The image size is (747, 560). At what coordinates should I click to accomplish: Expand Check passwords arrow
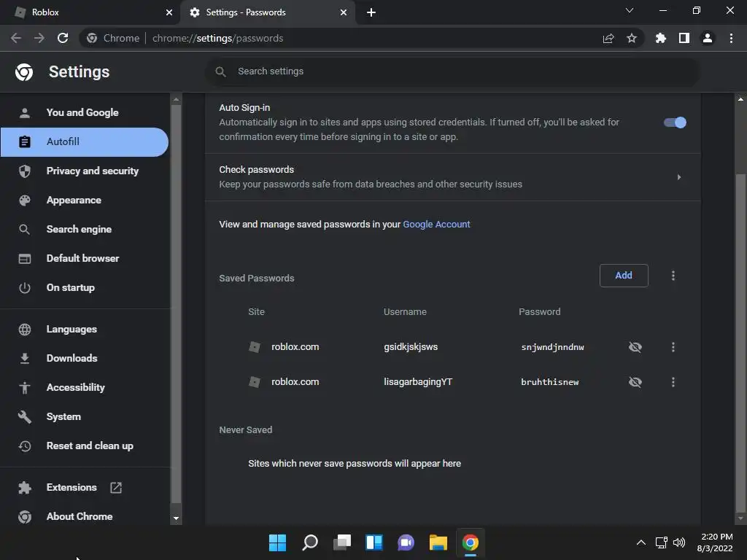pos(679,177)
